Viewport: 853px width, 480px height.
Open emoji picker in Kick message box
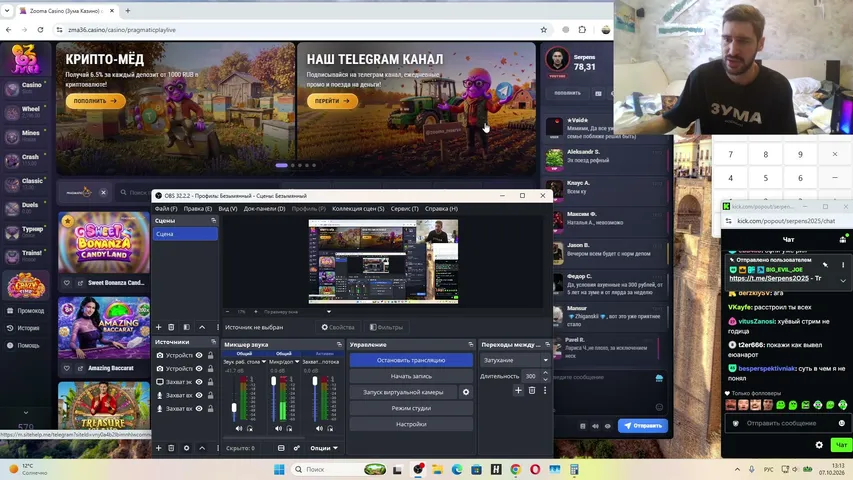coord(841,423)
